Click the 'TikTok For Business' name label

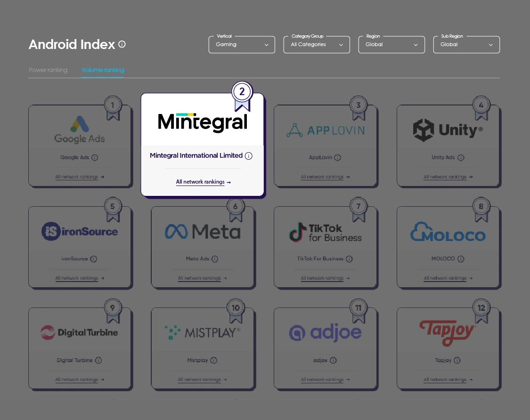(320, 259)
